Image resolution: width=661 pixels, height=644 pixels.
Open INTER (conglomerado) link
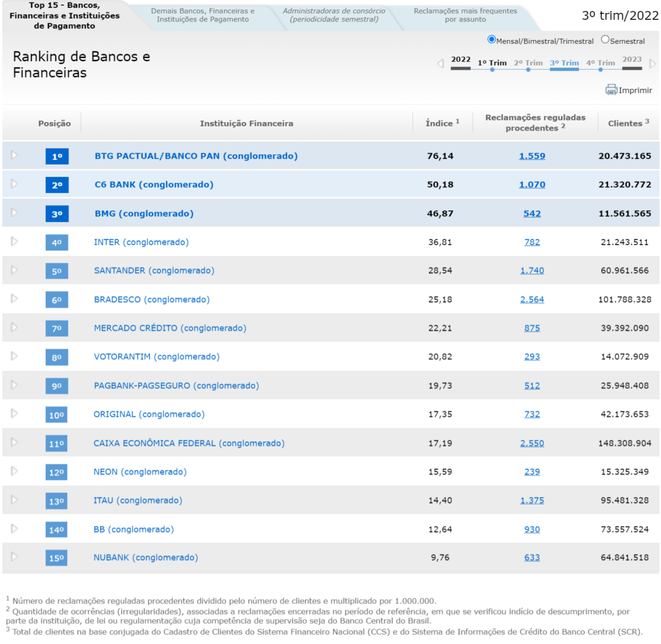coord(141,243)
